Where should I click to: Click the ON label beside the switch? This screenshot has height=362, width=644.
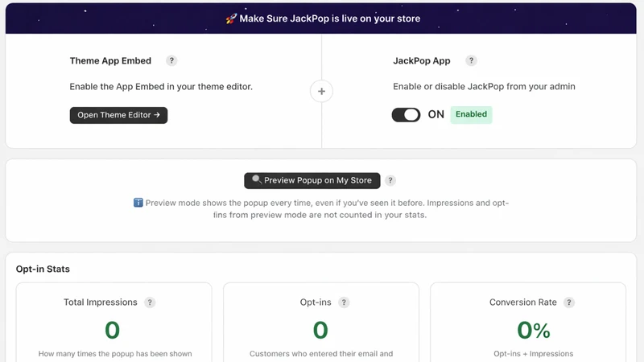tap(436, 114)
